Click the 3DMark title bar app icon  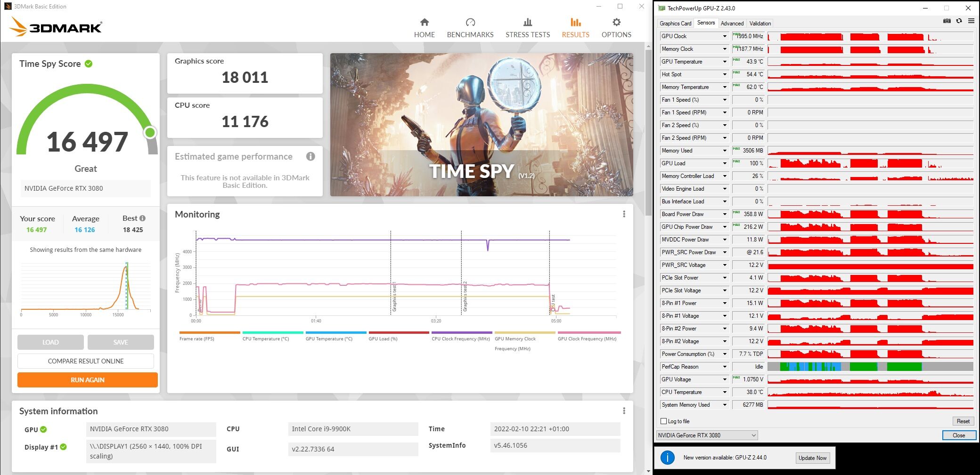tap(8, 6)
